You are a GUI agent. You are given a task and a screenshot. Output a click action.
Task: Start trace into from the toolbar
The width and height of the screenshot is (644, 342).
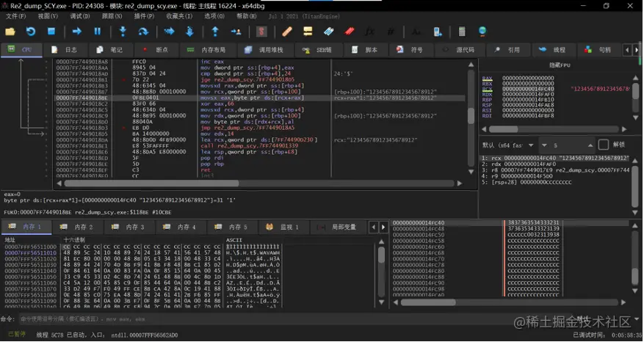tap(169, 32)
